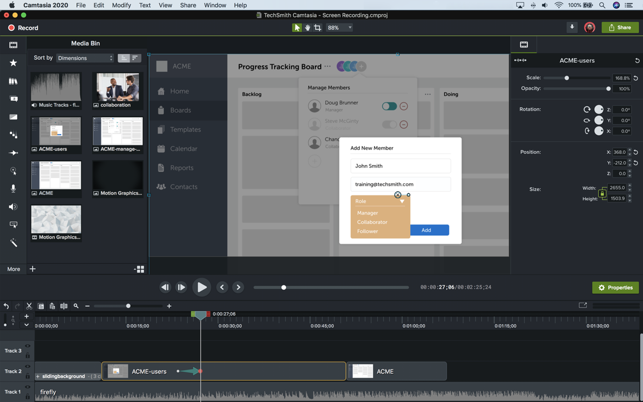Open the File menu
Screen dimensions: 643x402
coord(81,5)
